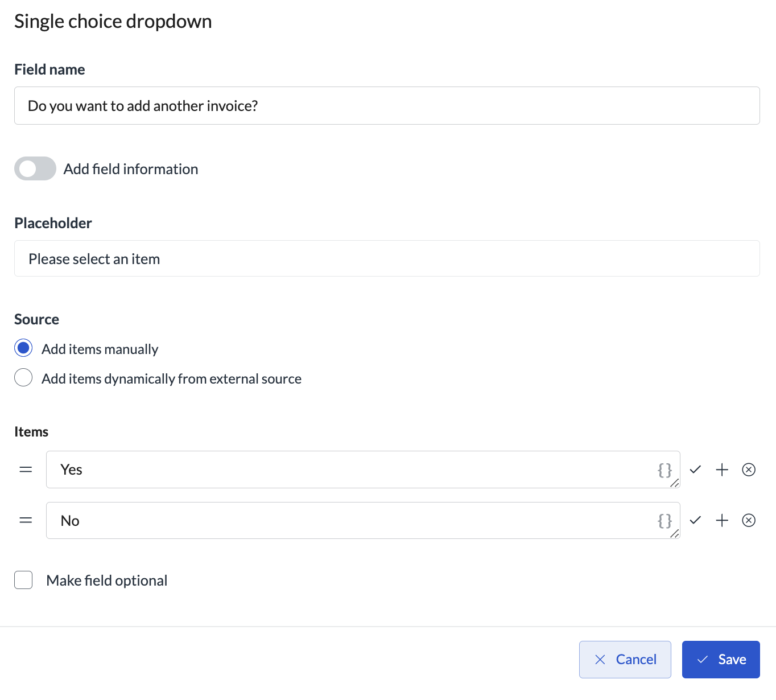Screen dimensions: 776x700
Task: Save the dropdown field settings
Action: 721,660
